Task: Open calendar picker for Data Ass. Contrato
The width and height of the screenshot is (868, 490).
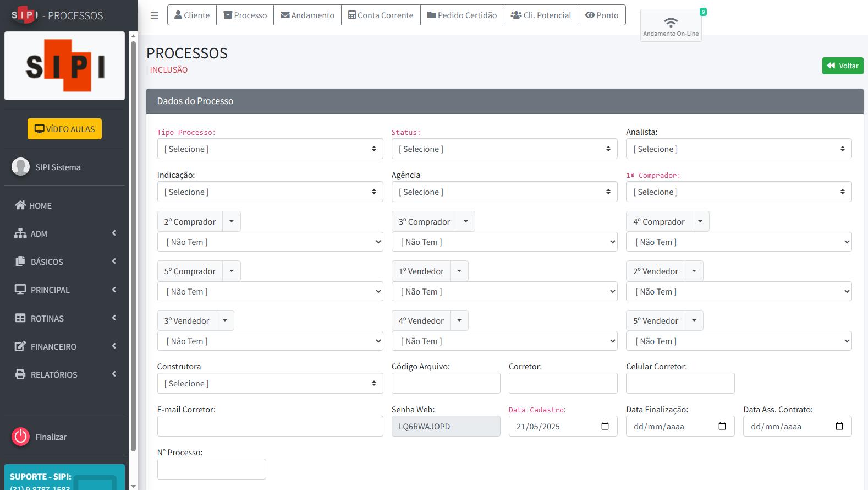Action: click(839, 426)
